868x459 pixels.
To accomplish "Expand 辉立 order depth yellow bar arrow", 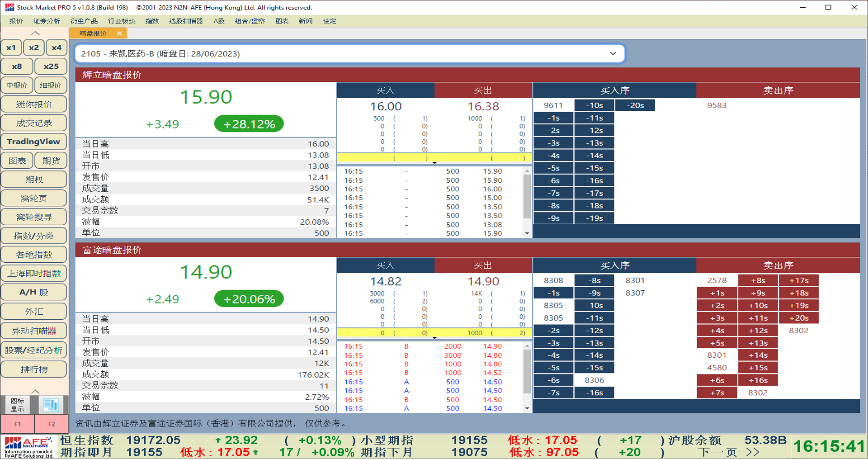I will (434, 163).
